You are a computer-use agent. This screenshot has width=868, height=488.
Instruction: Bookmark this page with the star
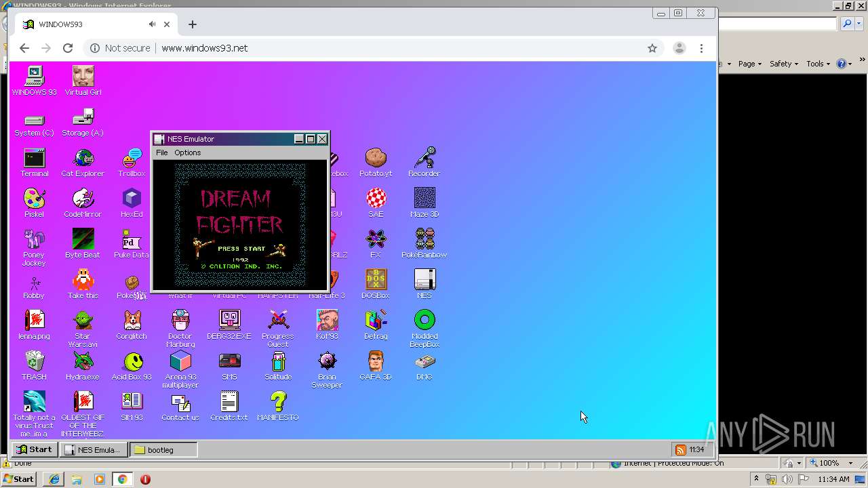(x=652, y=48)
